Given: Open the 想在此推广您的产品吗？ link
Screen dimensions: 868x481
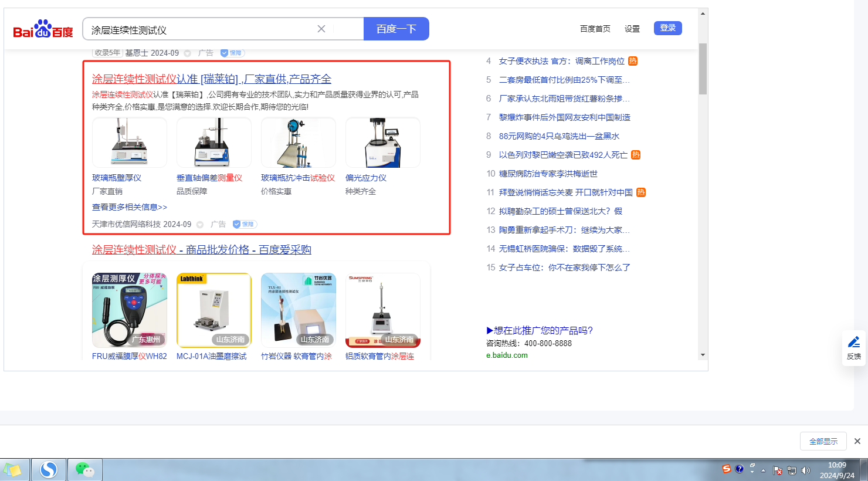Looking at the screenshot, I should (x=540, y=330).
